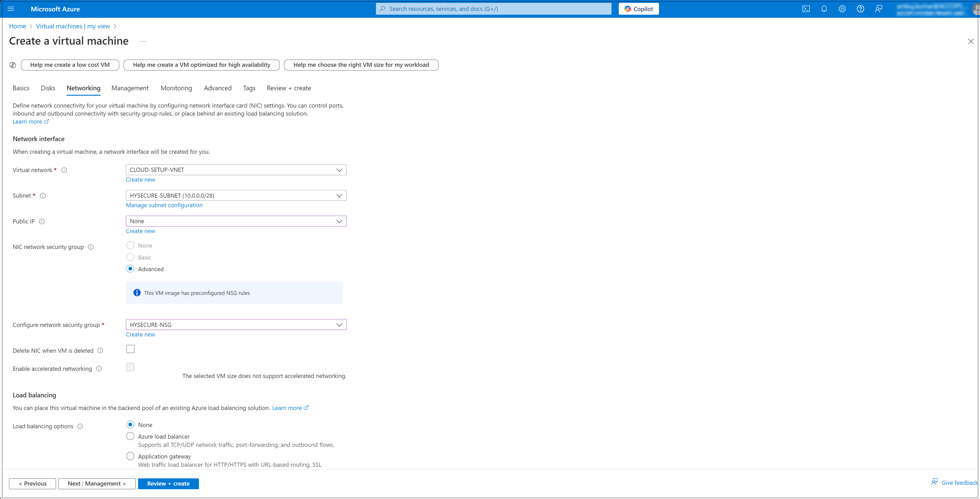This screenshot has height=499, width=980.
Task: Click the Review + create button
Action: [x=168, y=484]
